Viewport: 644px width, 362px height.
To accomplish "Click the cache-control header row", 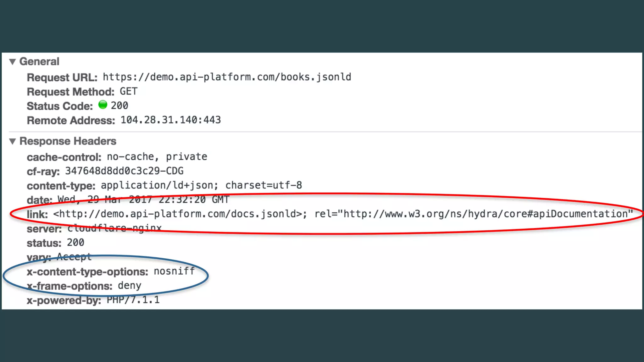I will [117, 157].
